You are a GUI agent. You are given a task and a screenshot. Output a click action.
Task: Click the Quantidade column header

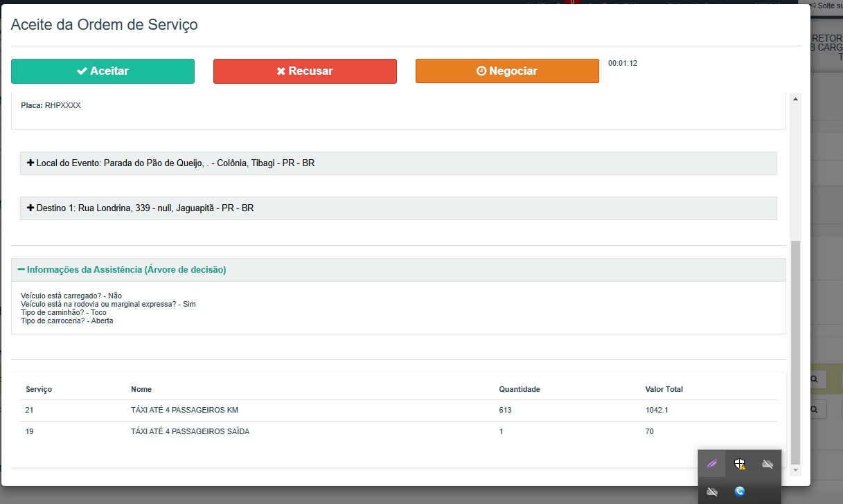pos(519,389)
